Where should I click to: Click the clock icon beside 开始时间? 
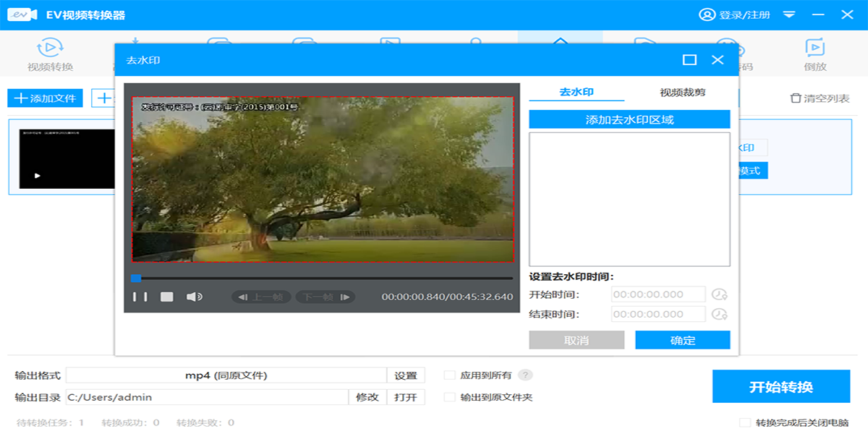click(x=718, y=294)
